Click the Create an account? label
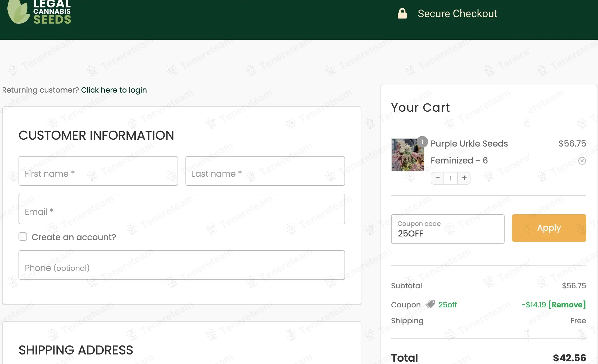The height and width of the screenshot is (364, 598). (74, 237)
